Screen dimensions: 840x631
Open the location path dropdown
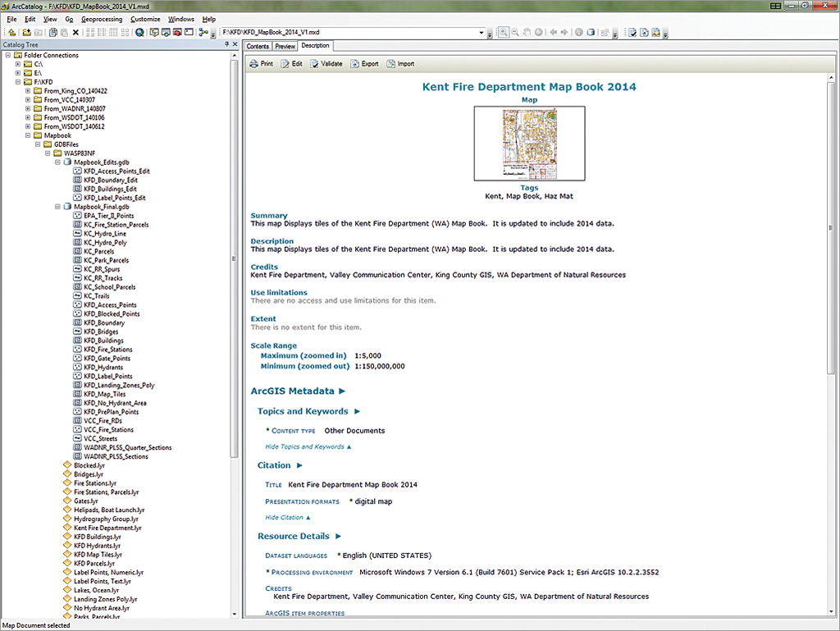click(x=481, y=32)
